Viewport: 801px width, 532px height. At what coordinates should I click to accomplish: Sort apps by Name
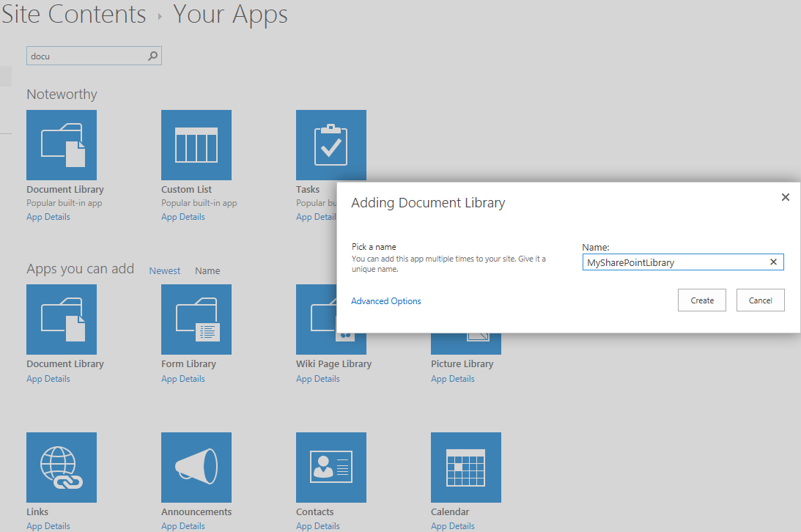[207, 270]
